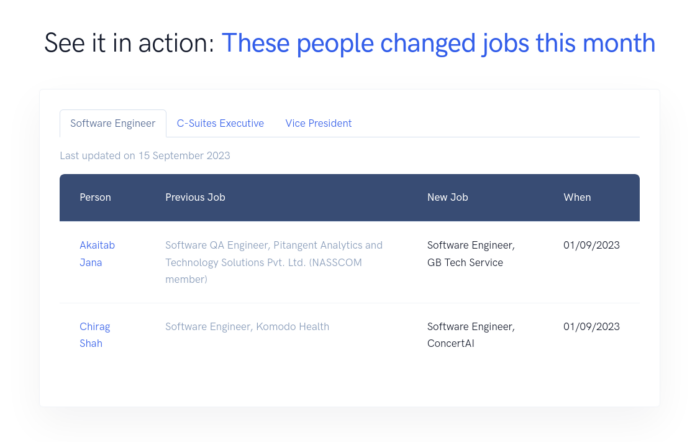Click the 'These people changed jobs this month' heading

pos(438,43)
